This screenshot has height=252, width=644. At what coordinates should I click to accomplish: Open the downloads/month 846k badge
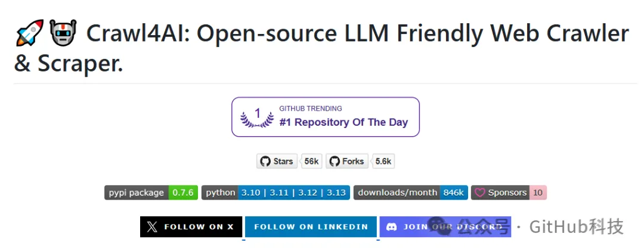(x=410, y=192)
